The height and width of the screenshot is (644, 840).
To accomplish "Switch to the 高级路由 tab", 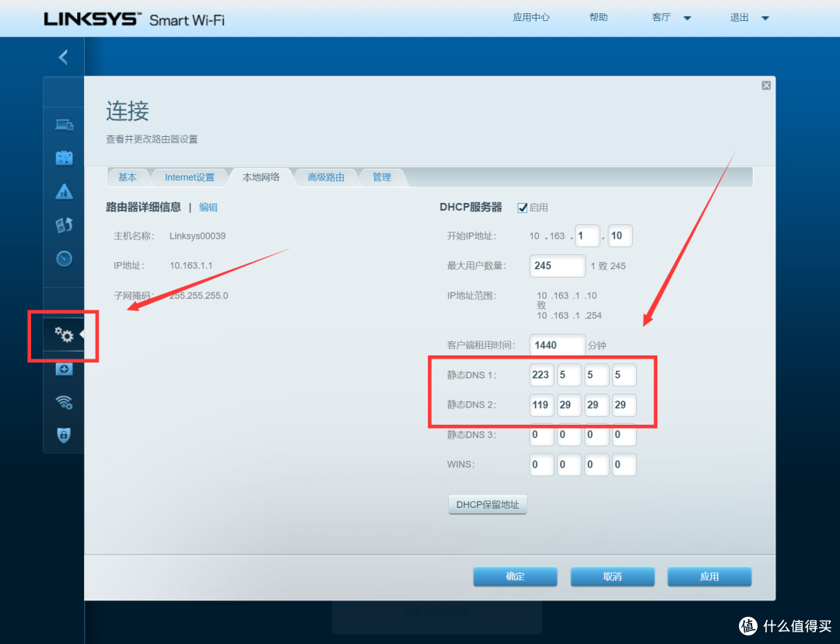I will (325, 177).
